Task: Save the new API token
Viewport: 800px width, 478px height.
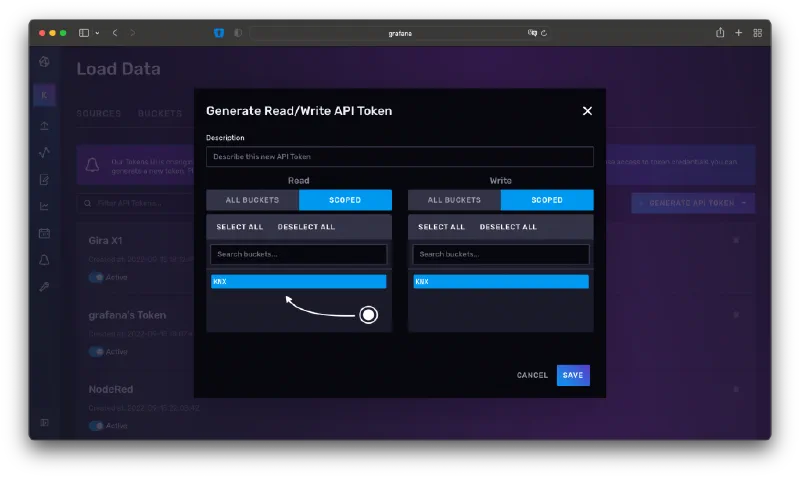Action: [573, 375]
